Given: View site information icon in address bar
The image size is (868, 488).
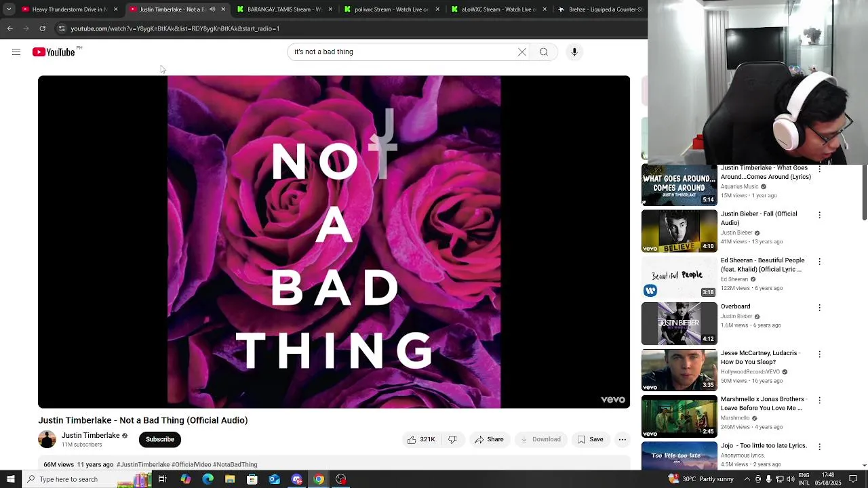Looking at the screenshot, I should [62, 28].
